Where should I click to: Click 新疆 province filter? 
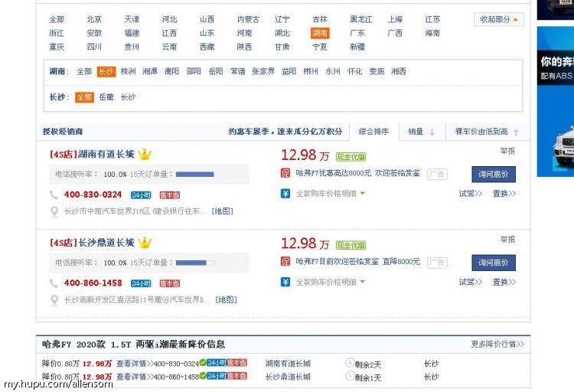(357, 47)
